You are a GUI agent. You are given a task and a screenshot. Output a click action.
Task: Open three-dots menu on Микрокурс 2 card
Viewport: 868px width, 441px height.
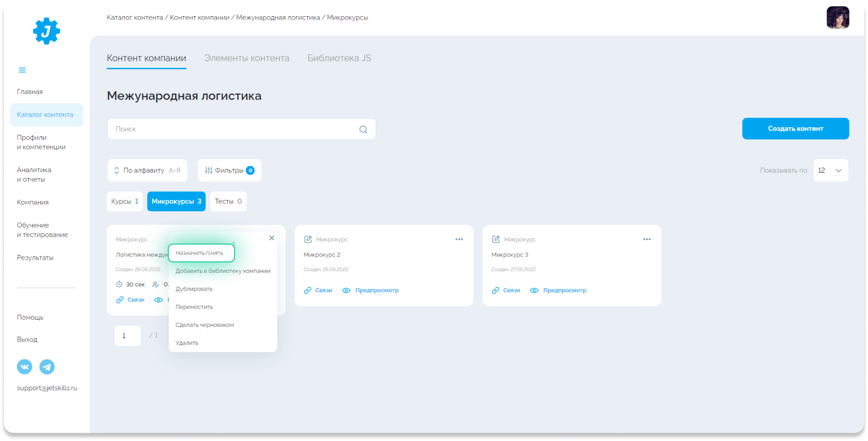[459, 239]
